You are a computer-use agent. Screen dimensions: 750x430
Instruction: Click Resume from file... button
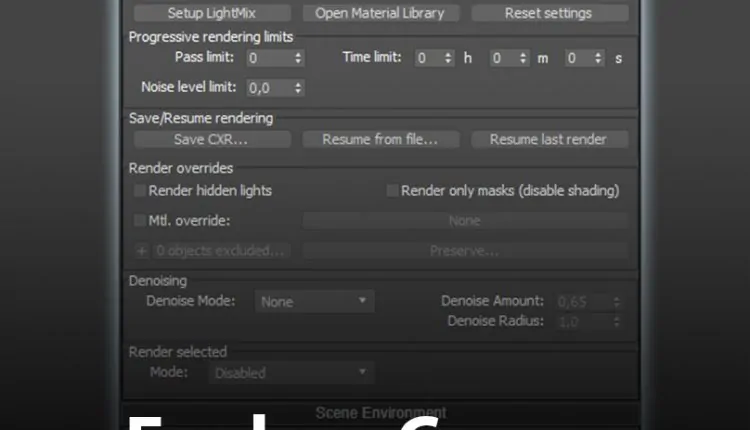click(x=381, y=140)
